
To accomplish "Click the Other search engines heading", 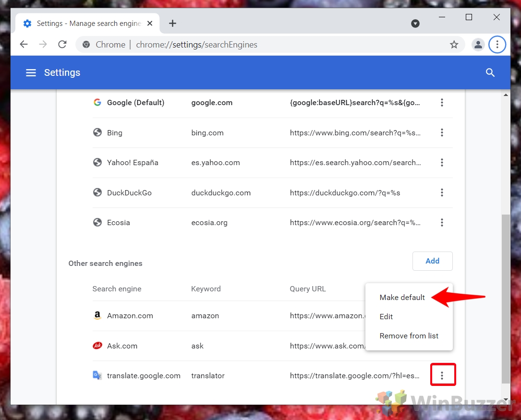I will (x=105, y=264).
